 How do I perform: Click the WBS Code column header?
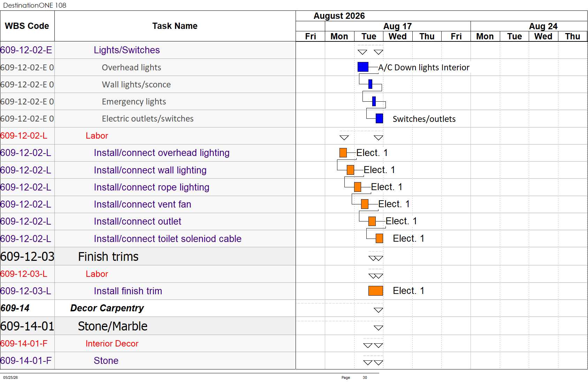(x=27, y=26)
